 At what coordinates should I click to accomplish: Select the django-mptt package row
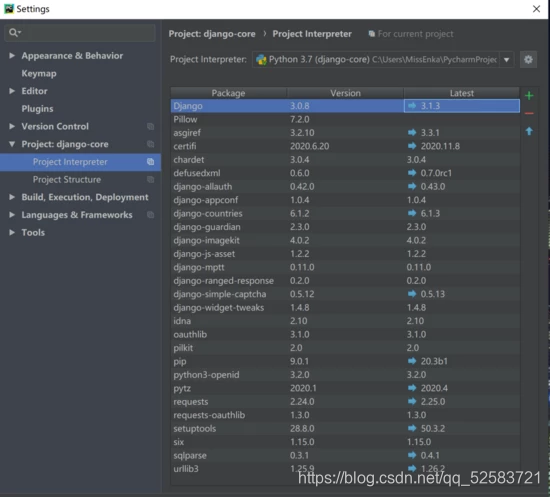345,267
